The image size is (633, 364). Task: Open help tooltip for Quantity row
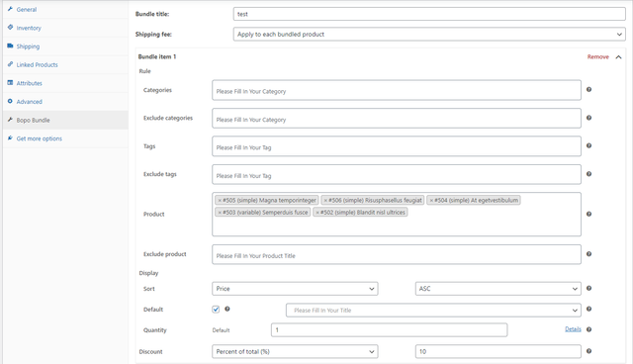pos(589,329)
